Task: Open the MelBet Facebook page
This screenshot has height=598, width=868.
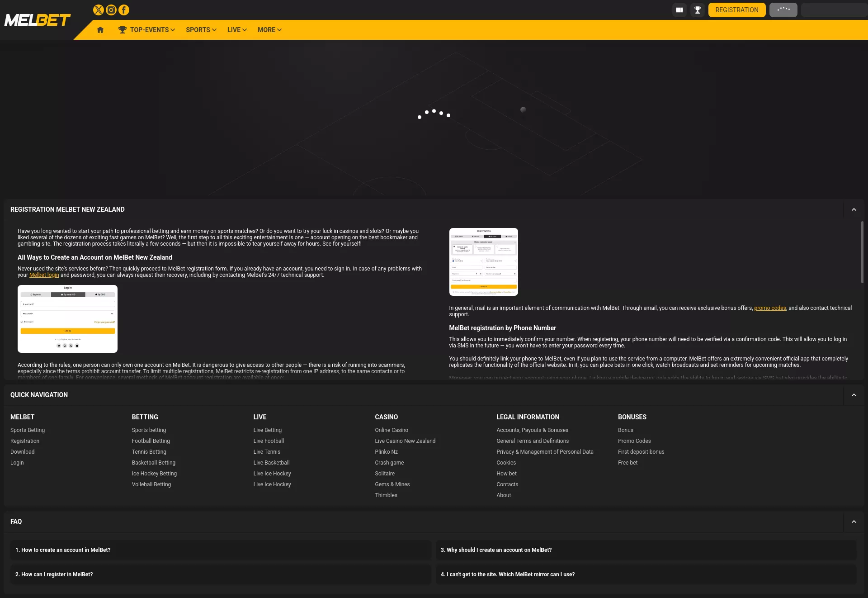Action: point(123,10)
